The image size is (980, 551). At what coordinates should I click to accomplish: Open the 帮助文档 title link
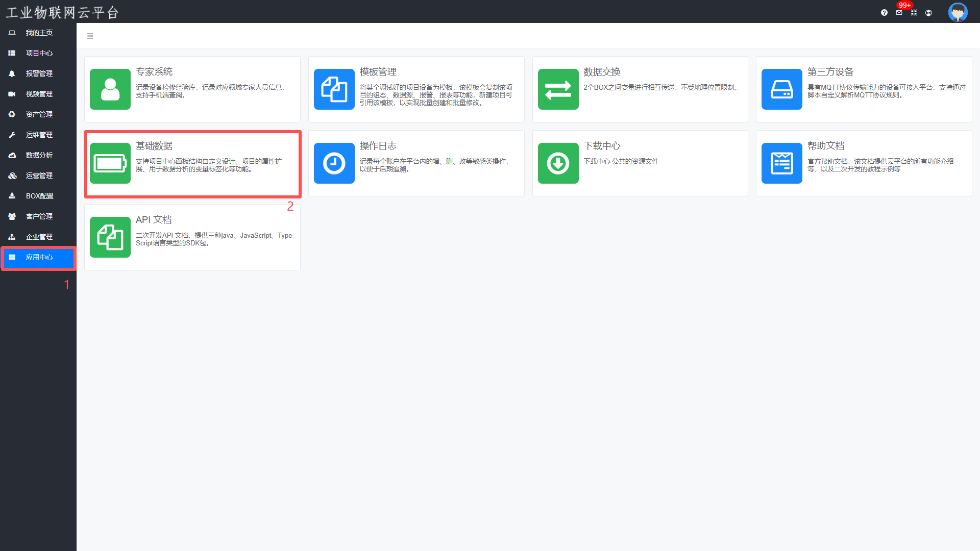tap(825, 146)
